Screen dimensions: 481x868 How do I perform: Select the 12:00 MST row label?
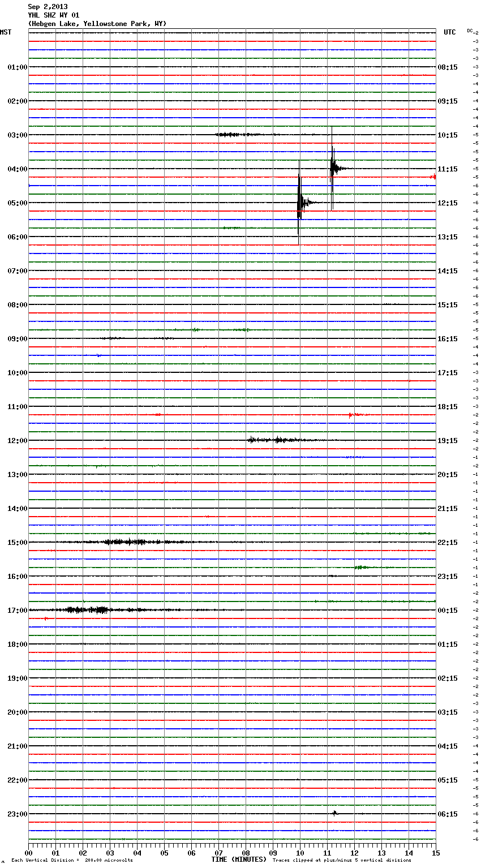point(18,441)
